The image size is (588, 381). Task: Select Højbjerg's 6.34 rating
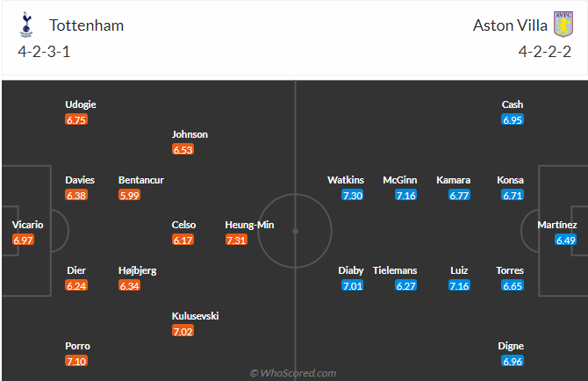click(x=130, y=285)
